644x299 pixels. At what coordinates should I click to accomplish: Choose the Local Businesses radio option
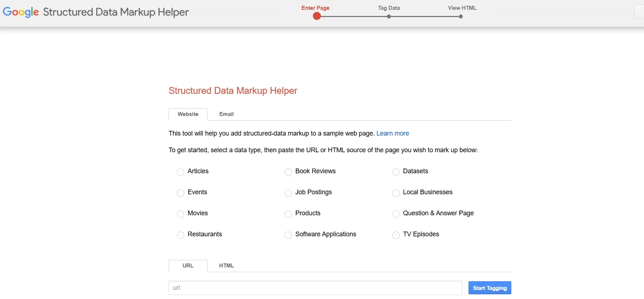(x=396, y=193)
